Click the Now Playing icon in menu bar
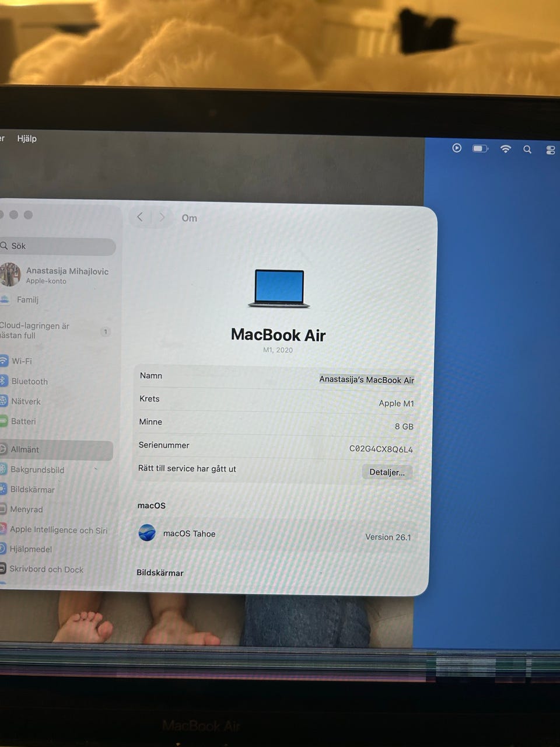Screen dimensions: 560x747 [457, 148]
